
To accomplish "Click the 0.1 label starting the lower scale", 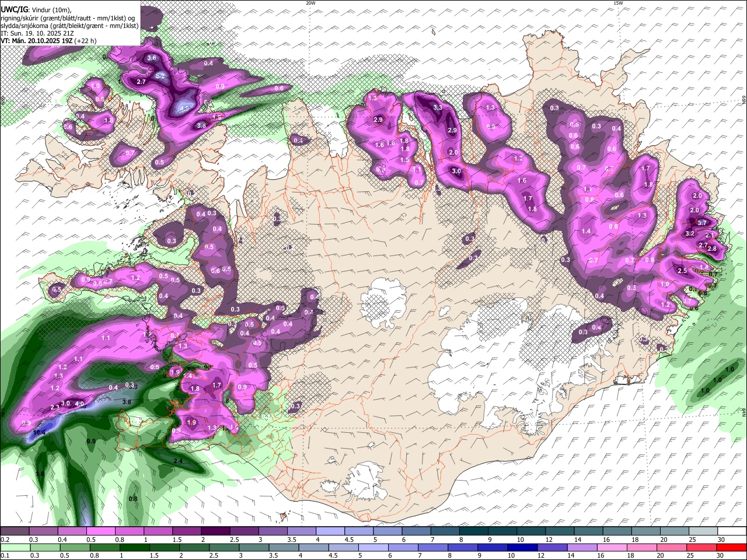I will pos(5,556).
